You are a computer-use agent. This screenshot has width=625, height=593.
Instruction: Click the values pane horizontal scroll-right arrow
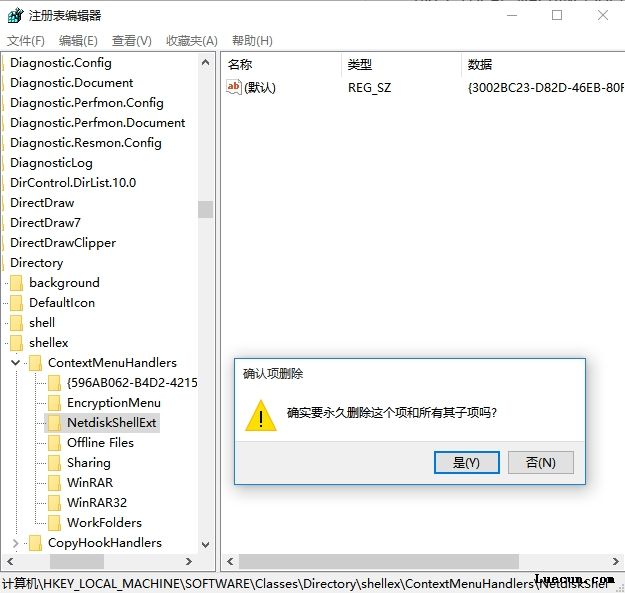615,562
